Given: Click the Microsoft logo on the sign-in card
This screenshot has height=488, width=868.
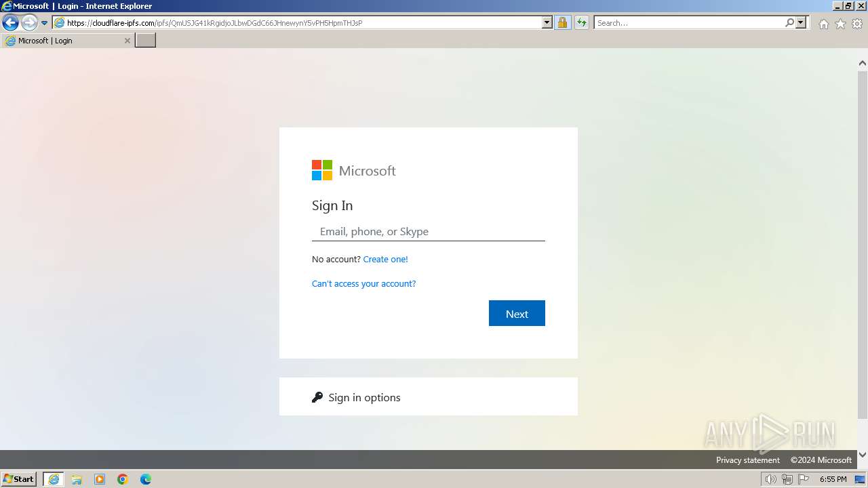Looking at the screenshot, I should [x=354, y=170].
